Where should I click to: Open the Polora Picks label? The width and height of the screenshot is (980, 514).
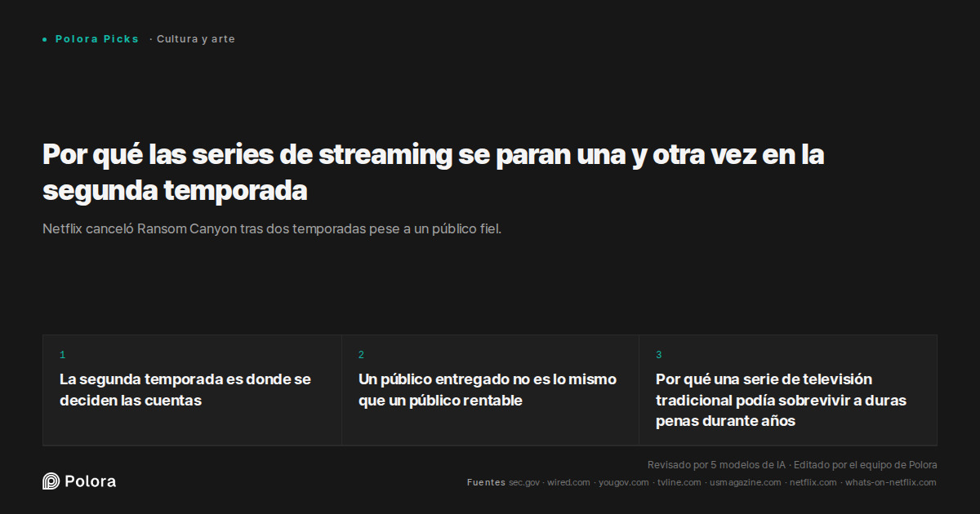point(97,39)
